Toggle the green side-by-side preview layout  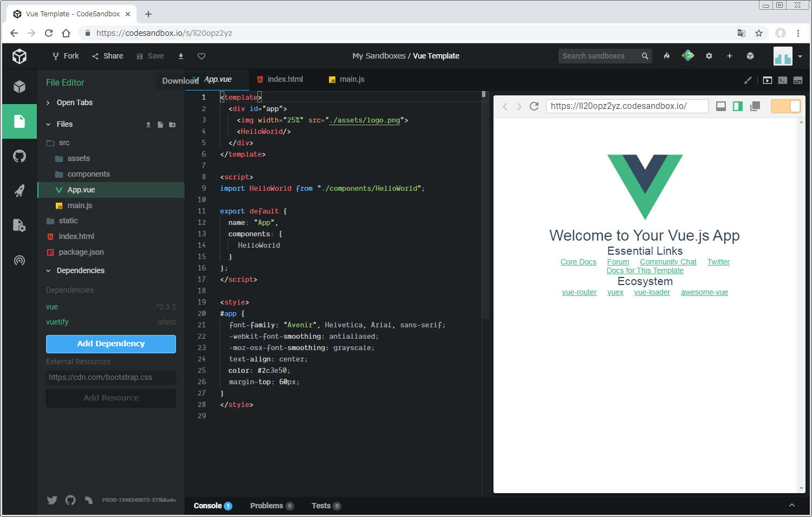pos(738,106)
